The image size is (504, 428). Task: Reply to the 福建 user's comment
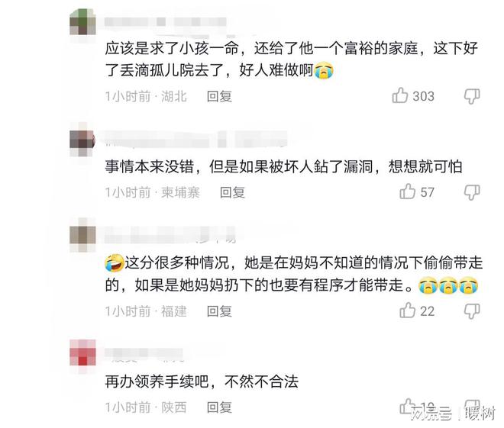pos(219,311)
